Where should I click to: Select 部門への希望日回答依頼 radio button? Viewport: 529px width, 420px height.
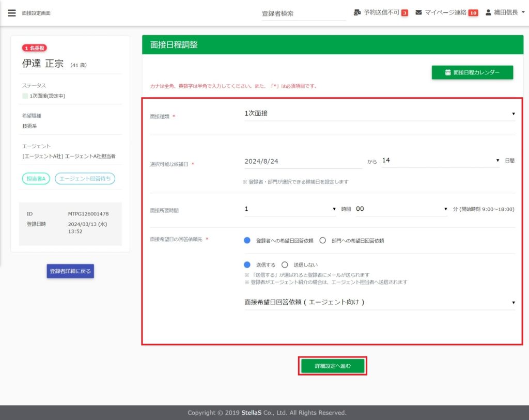tap(323, 240)
